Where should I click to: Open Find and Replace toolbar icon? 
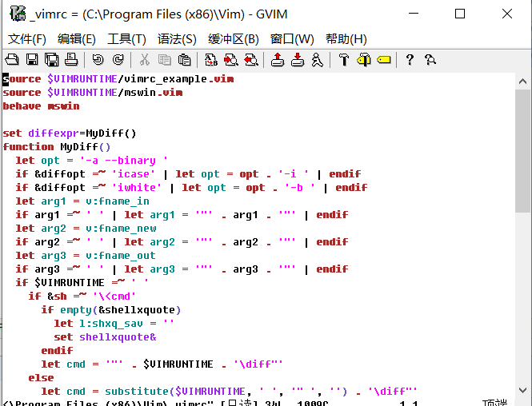point(211,60)
